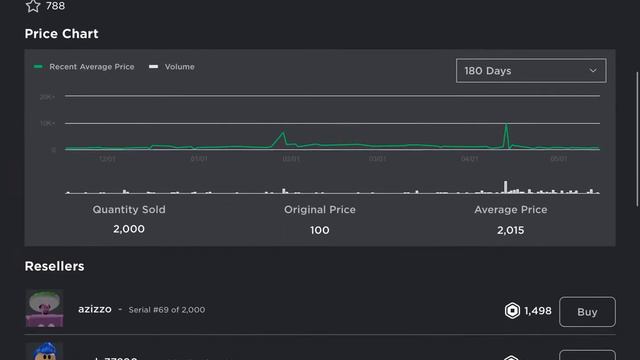
Task: Toggle the Volume legend entry
Action: [x=172, y=67]
